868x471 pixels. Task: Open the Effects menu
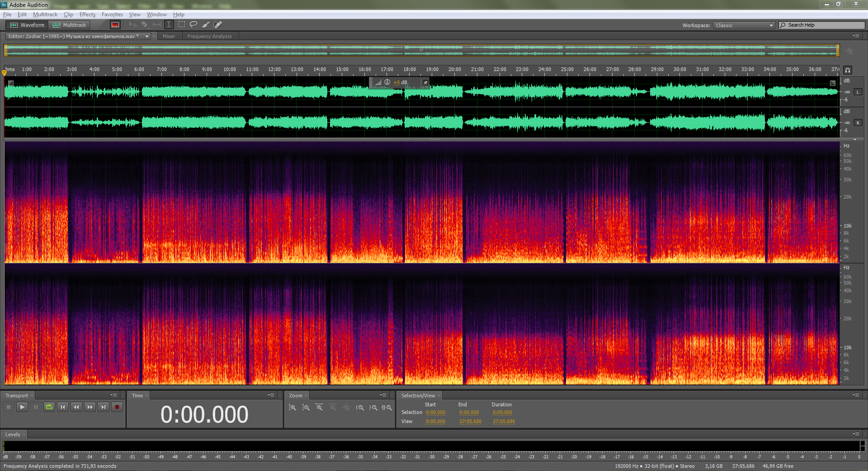click(x=87, y=14)
